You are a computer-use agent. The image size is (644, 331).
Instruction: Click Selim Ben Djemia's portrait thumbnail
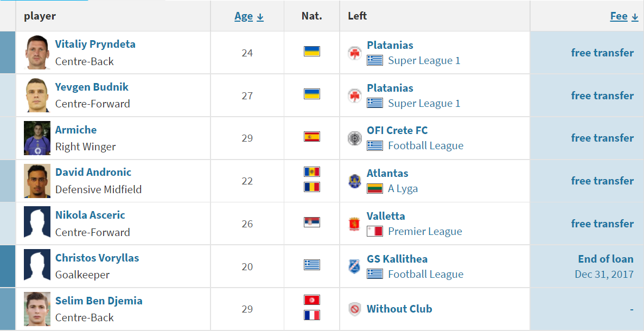tap(37, 309)
